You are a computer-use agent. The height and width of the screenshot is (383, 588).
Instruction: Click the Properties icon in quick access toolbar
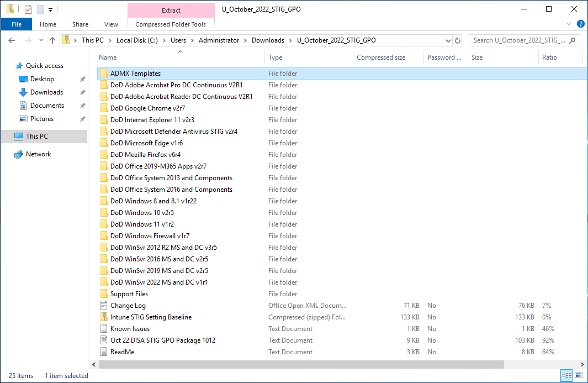[x=28, y=9]
